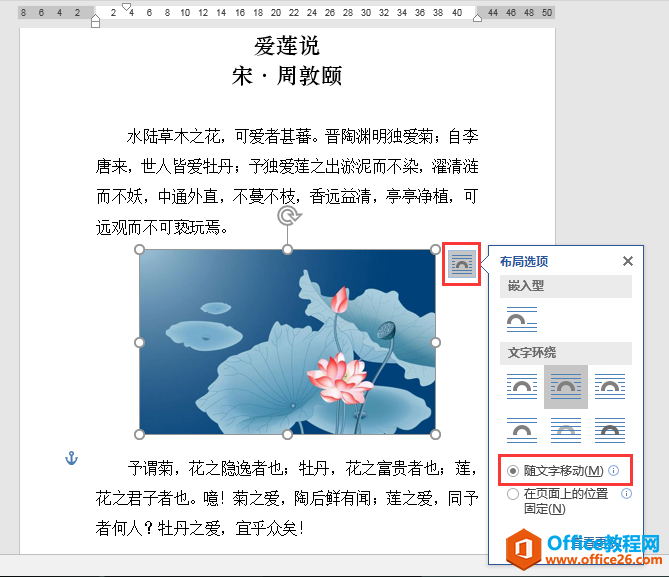
Task: Click the paragraph line starting 水陆草木之花
Action: tap(302, 137)
